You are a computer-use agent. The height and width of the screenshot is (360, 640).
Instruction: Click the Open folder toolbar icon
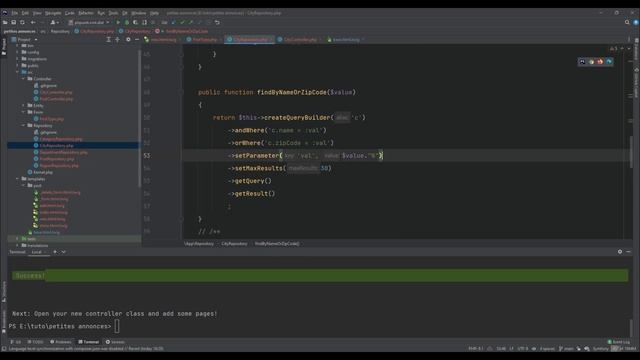point(5,22)
